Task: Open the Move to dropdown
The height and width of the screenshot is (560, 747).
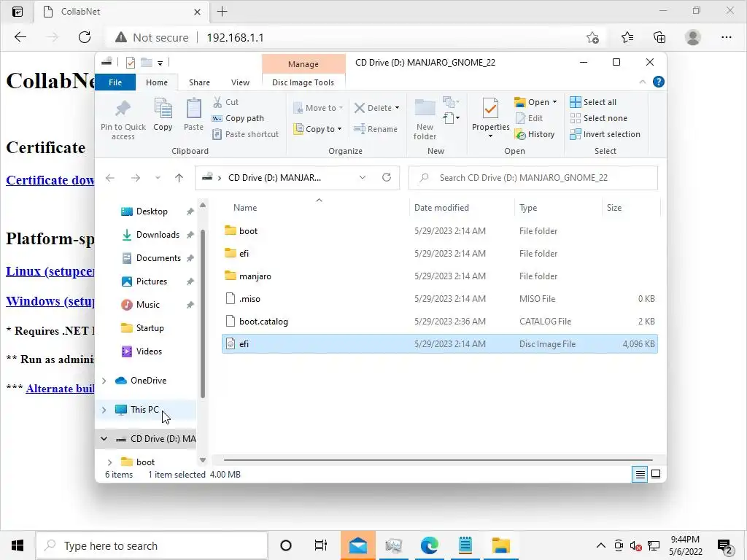Action: pos(318,108)
